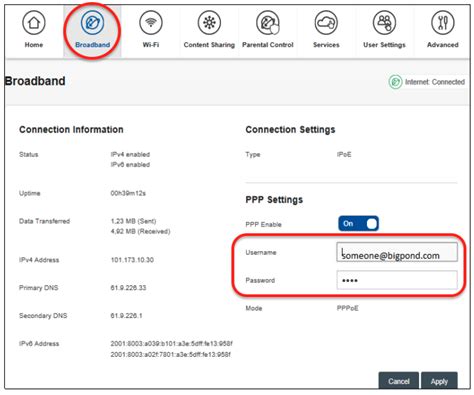Open the Content Sharing icon
This screenshot has height=395, width=474.
pos(209,23)
